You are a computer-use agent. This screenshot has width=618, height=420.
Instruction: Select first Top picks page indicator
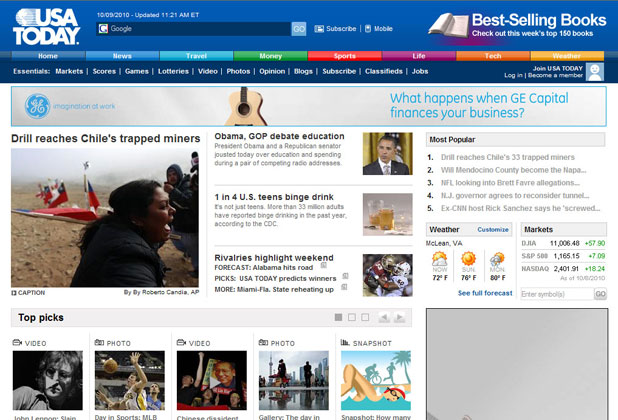tap(339, 318)
